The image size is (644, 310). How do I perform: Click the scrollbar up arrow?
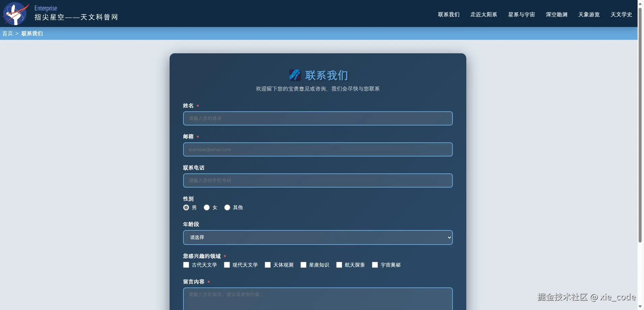pyautogui.click(x=640, y=3)
